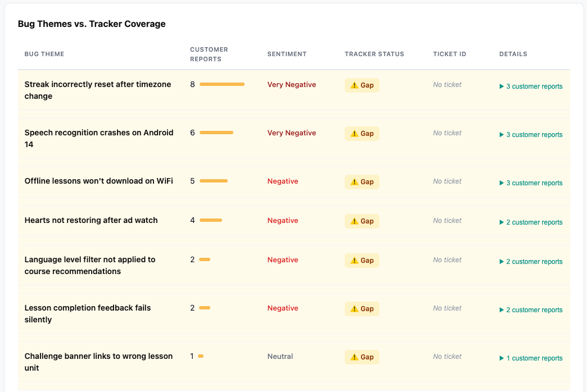Click No ticket text for Speech recognition row
Viewport: 587px width, 392px height.
coord(447,133)
